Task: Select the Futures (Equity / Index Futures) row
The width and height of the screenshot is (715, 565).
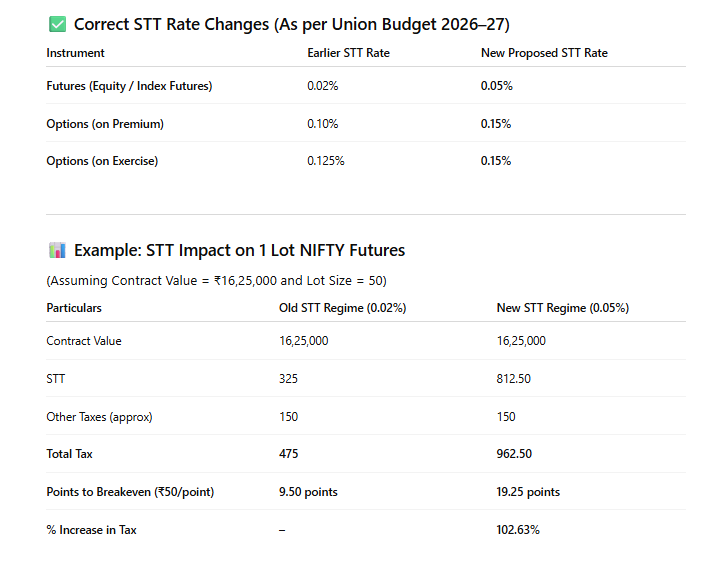Action: point(129,86)
